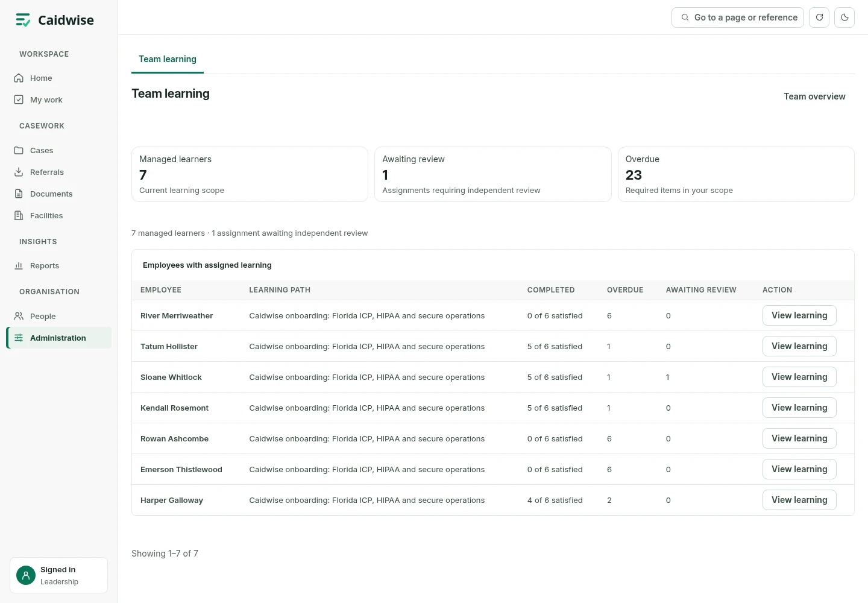View learning for Rowan Ashcombe
Screen dimensions: 868x603
[x=799, y=438]
